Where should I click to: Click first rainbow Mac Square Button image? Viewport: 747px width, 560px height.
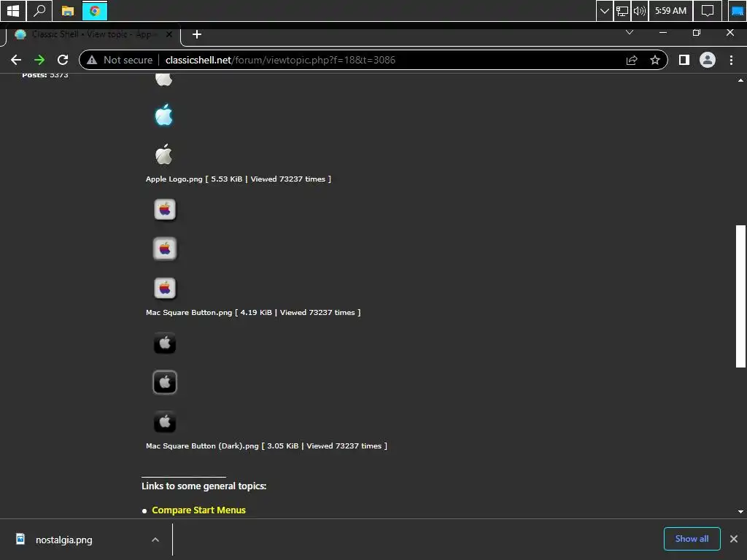[165, 209]
